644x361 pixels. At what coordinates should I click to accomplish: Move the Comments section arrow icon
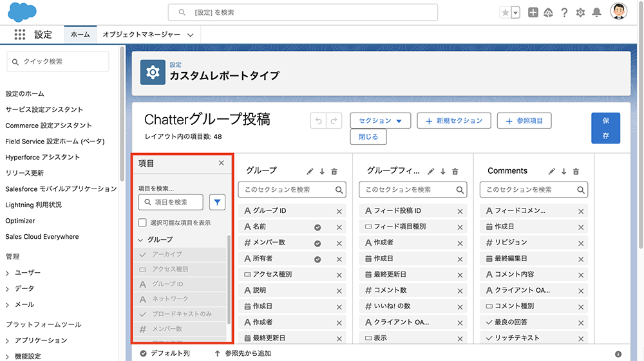point(564,171)
